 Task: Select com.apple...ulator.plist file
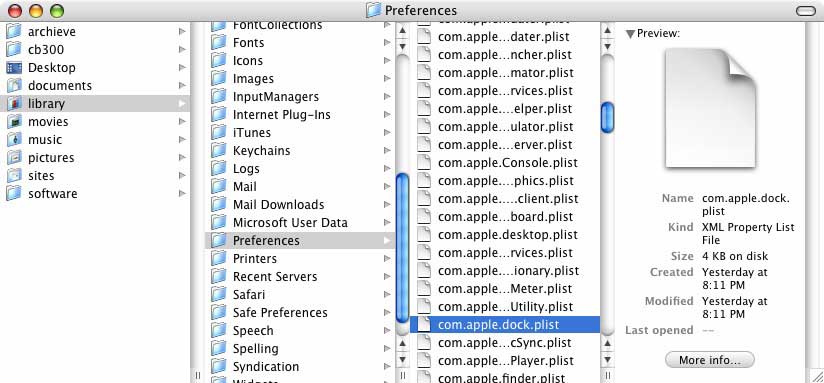point(505,127)
